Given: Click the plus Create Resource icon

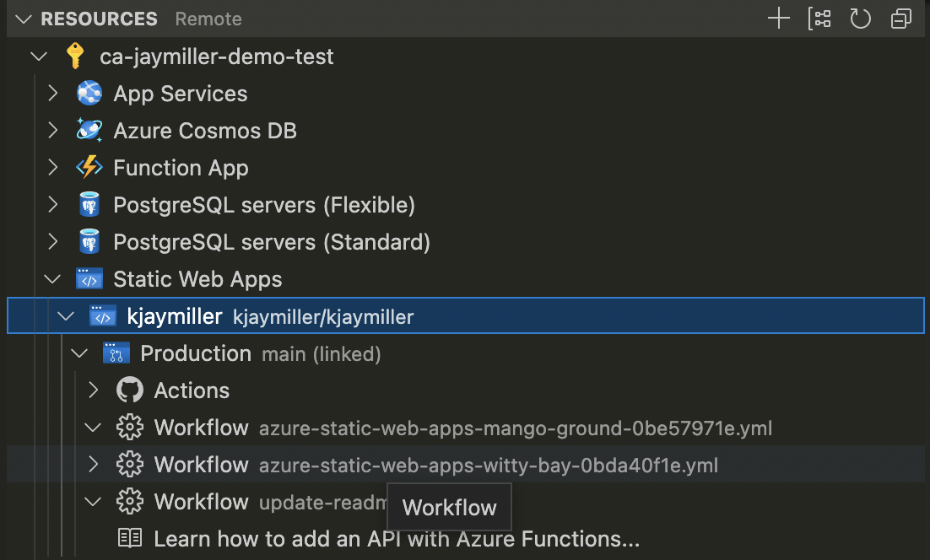Looking at the screenshot, I should pos(778,19).
